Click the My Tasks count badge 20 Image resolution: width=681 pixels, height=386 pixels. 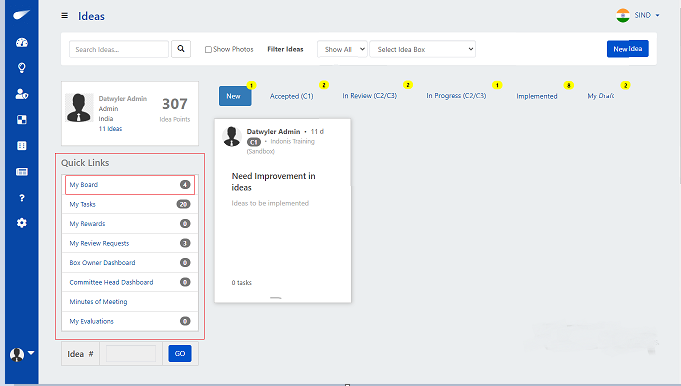[183, 204]
